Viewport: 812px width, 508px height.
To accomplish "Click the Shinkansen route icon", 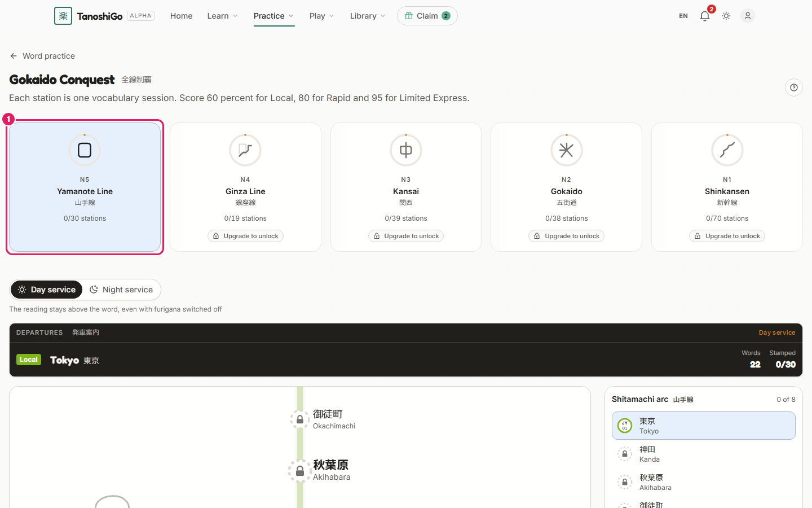I will point(727,150).
